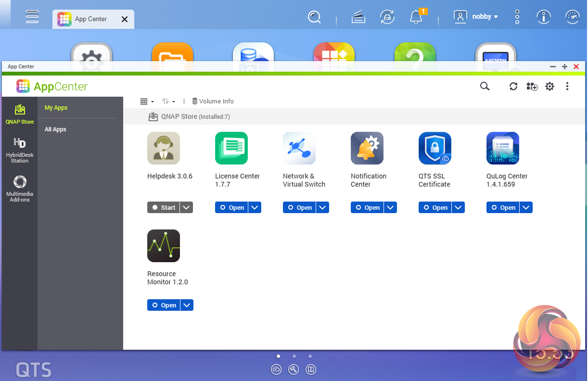This screenshot has height=381, width=588.
Task: Click the myQNAPcloud icon on bottom bar
Action: (x=276, y=369)
